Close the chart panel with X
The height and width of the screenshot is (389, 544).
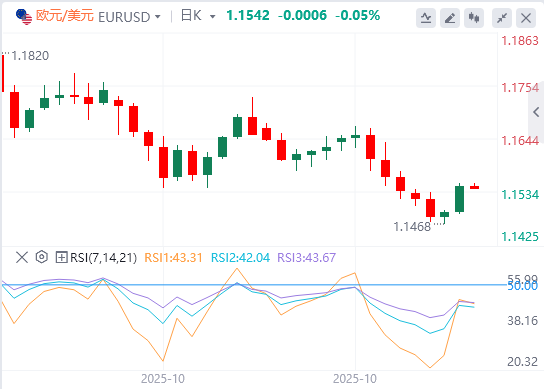tap(526, 18)
